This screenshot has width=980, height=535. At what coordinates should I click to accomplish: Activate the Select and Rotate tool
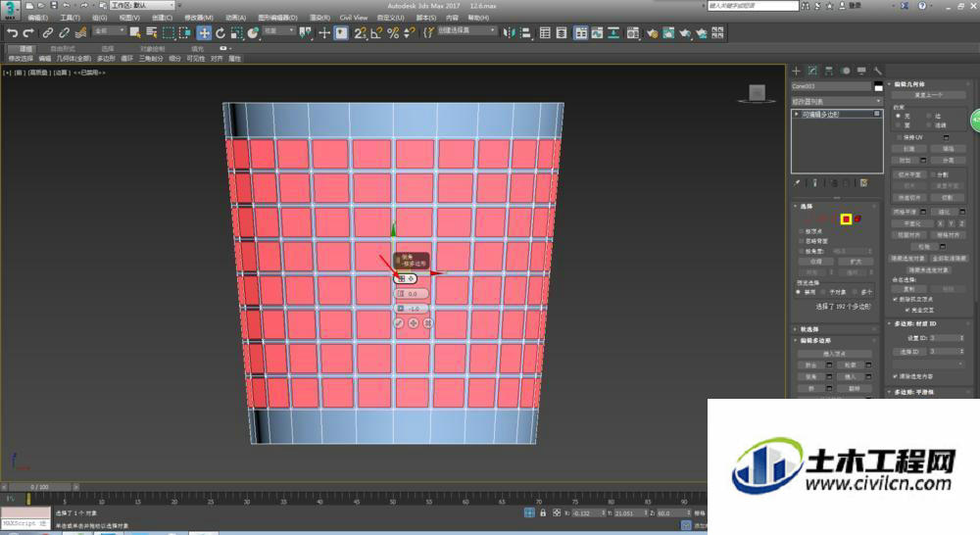click(x=220, y=33)
